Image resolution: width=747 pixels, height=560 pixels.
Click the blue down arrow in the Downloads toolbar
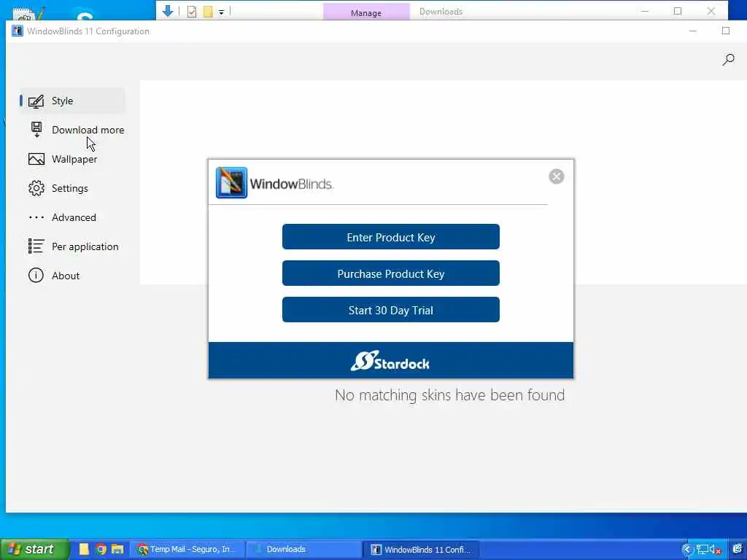(168, 11)
